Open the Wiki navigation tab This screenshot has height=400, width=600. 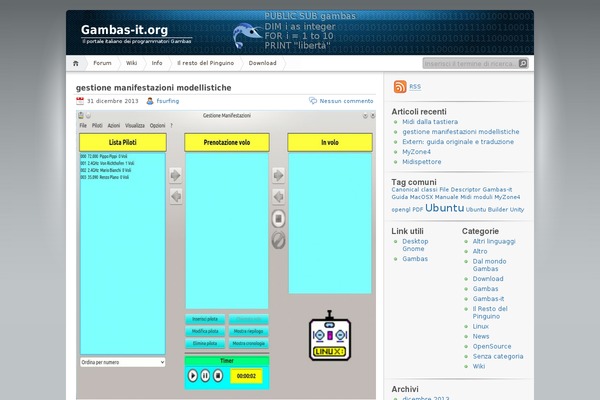coord(131,63)
